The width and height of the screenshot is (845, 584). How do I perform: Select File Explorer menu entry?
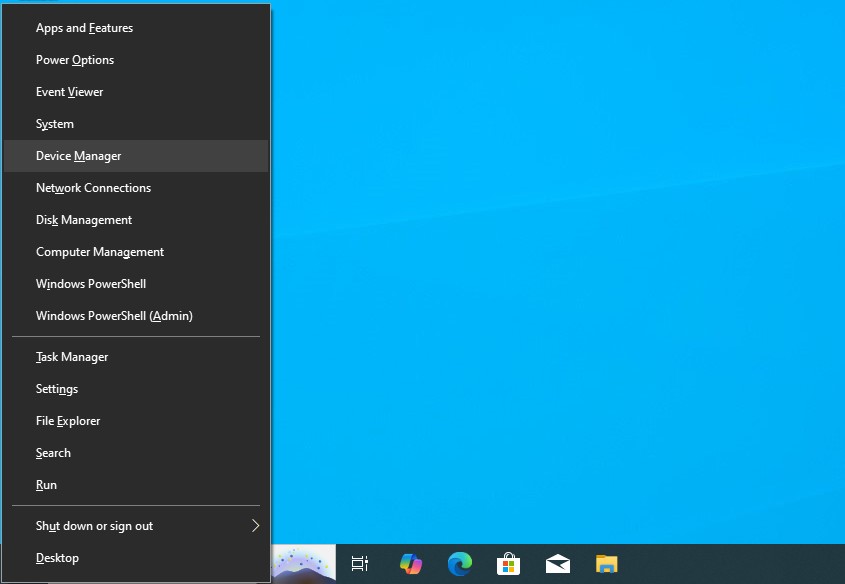[x=136, y=421]
